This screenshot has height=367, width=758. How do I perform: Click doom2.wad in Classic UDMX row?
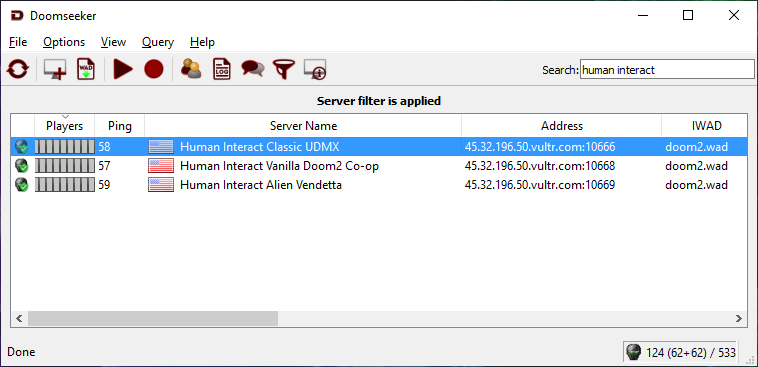pyautogui.click(x=696, y=147)
